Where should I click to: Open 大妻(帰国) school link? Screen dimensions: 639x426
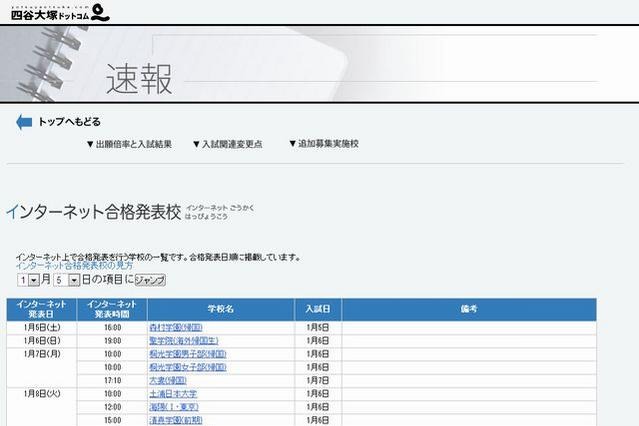pos(168,380)
